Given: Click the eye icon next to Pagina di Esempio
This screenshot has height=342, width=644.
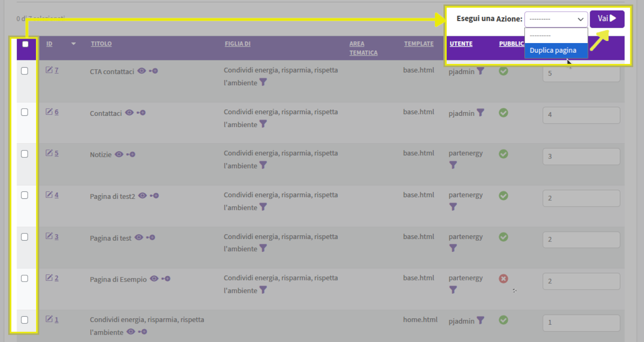Looking at the screenshot, I should [154, 278].
